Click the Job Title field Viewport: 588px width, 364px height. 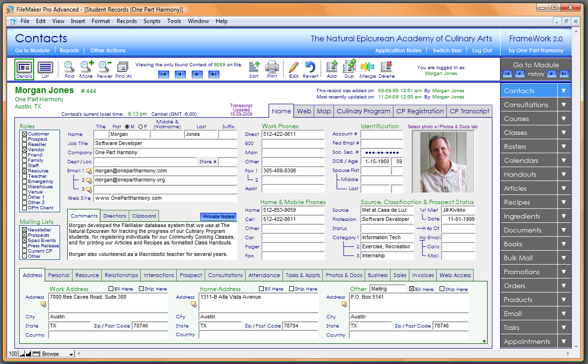(x=165, y=144)
